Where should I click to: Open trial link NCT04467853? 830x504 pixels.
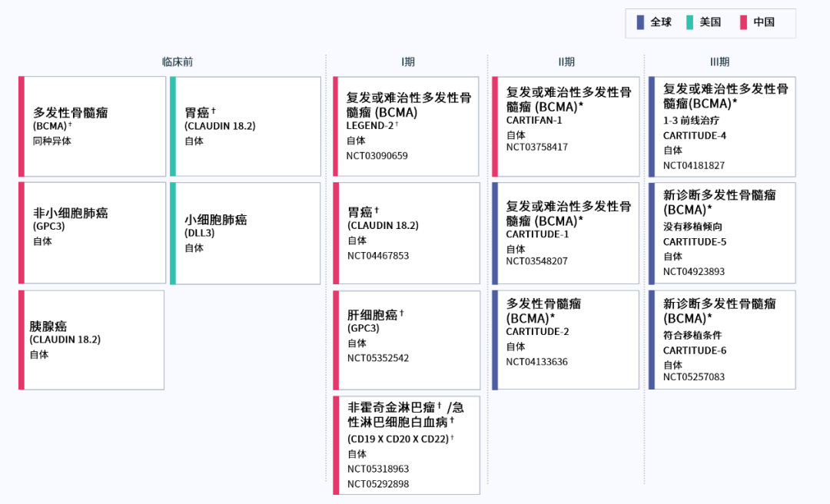[x=377, y=256]
